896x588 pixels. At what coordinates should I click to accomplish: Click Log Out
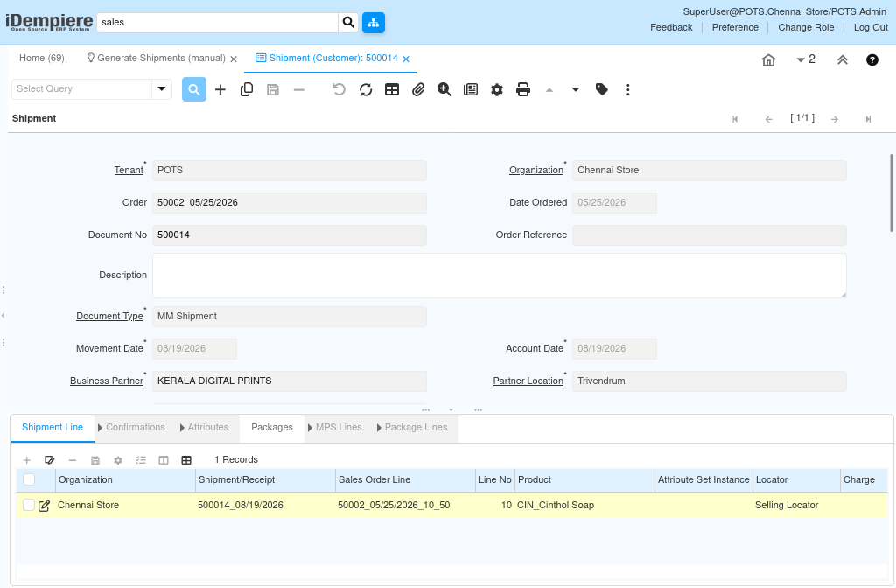pos(871,27)
